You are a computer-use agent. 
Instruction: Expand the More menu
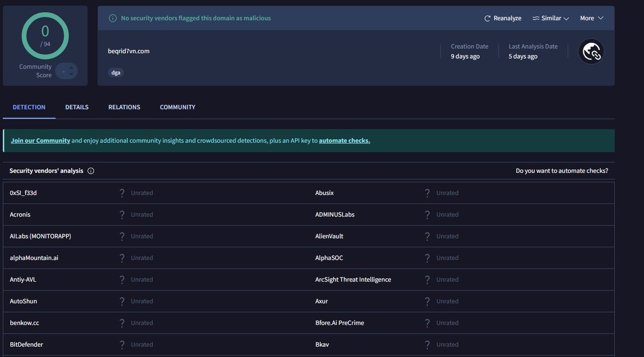(x=591, y=18)
